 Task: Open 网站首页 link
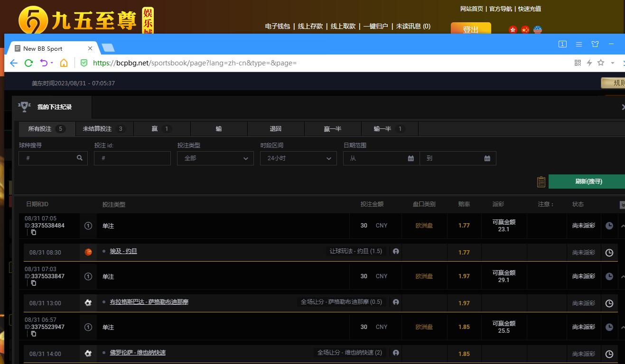coord(472,9)
